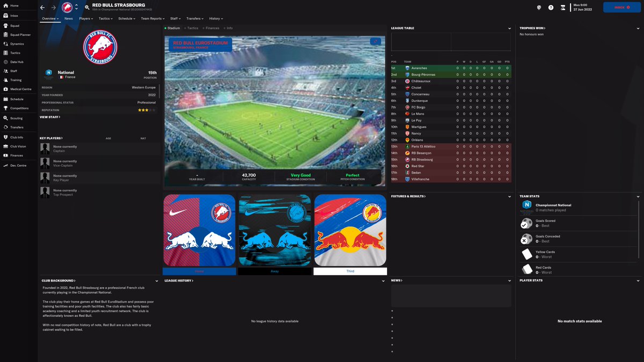Open the Team Reports dropdown menu
644x362 pixels.
coord(153,18)
